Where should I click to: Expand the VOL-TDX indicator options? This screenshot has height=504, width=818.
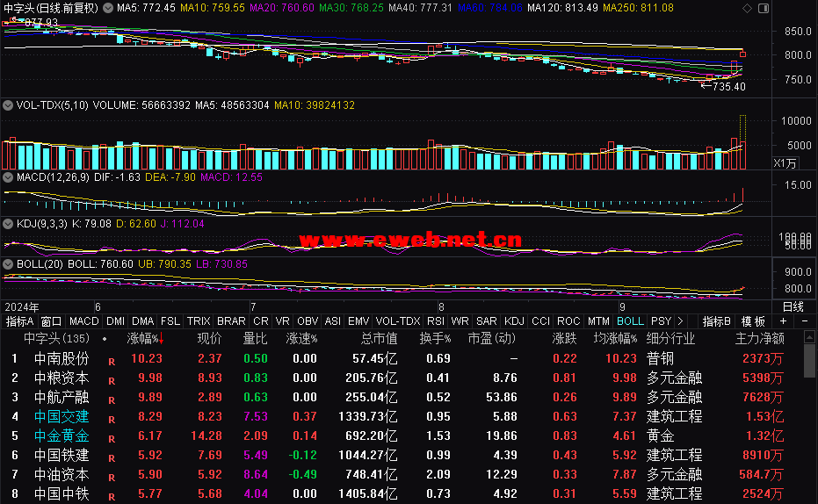pos(7,105)
